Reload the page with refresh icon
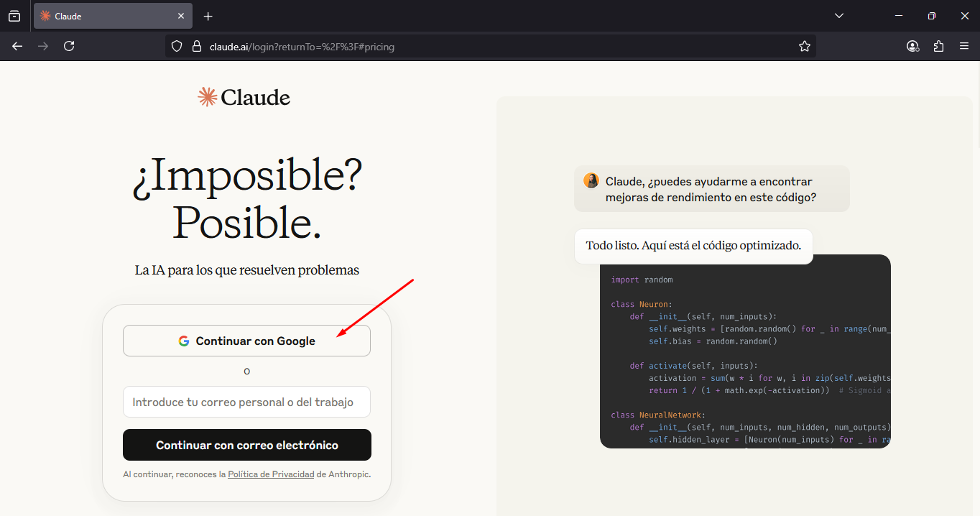Viewport: 980px width, 516px height. (x=69, y=46)
